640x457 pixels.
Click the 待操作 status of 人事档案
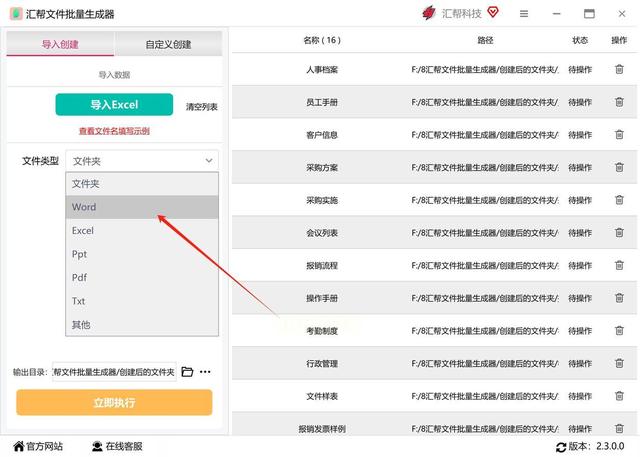point(580,69)
